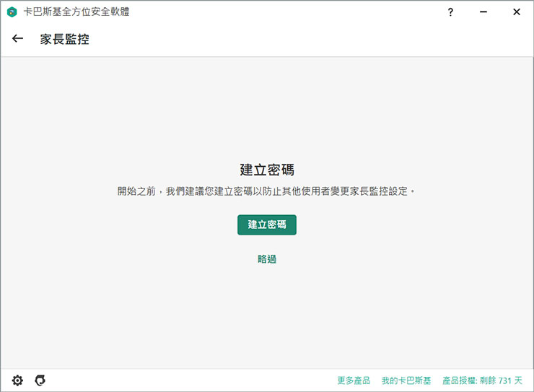Click the 建立密碼 heading text
The image size is (534, 392).
[267, 170]
